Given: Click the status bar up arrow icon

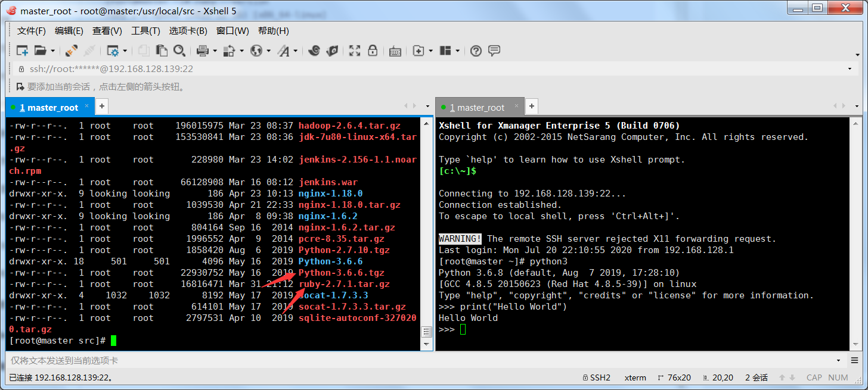Looking at the screenshot, I should pyautogui.click(x=781, y=377).
